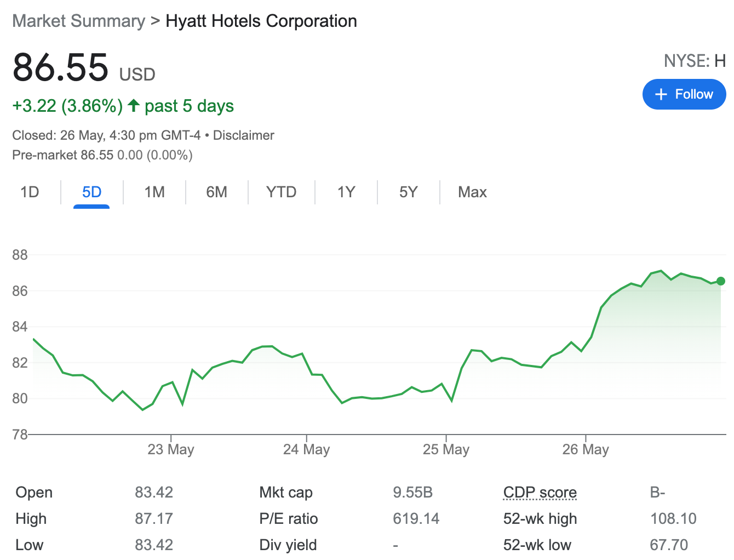Click the Follow button
This screenshot has width=734, height=560.
[684, 94]
